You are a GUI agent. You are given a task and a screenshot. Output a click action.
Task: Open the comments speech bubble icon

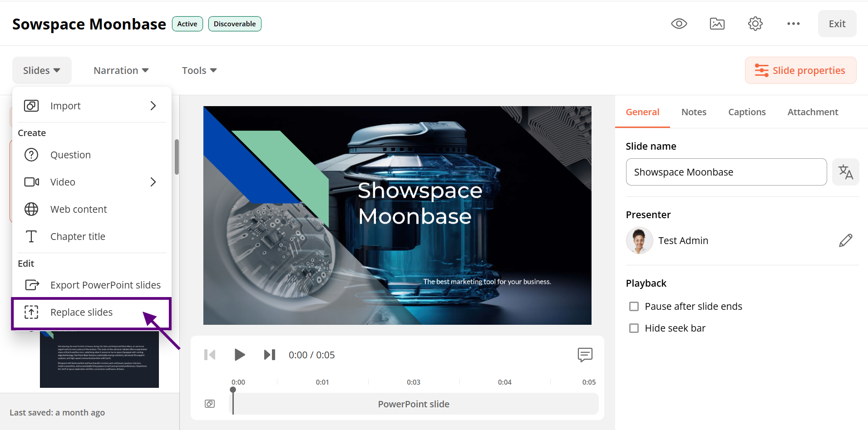point(585,355)
